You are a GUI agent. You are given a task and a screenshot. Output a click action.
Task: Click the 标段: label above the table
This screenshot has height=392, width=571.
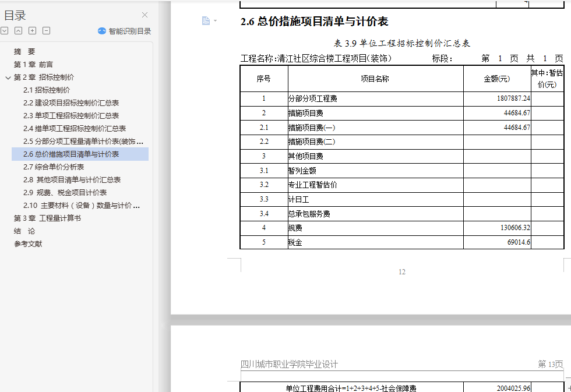[442, 58]
